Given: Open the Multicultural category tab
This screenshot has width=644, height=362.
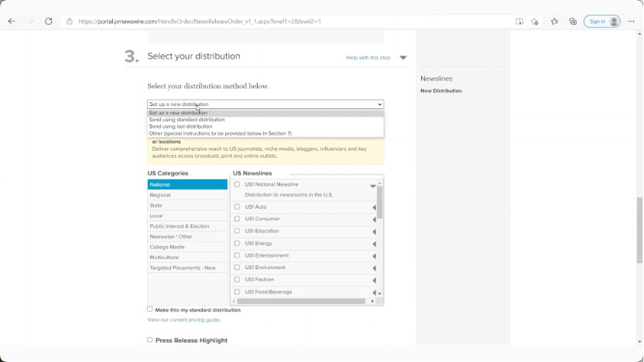Looking at the screenshot, I should point(164,258).
